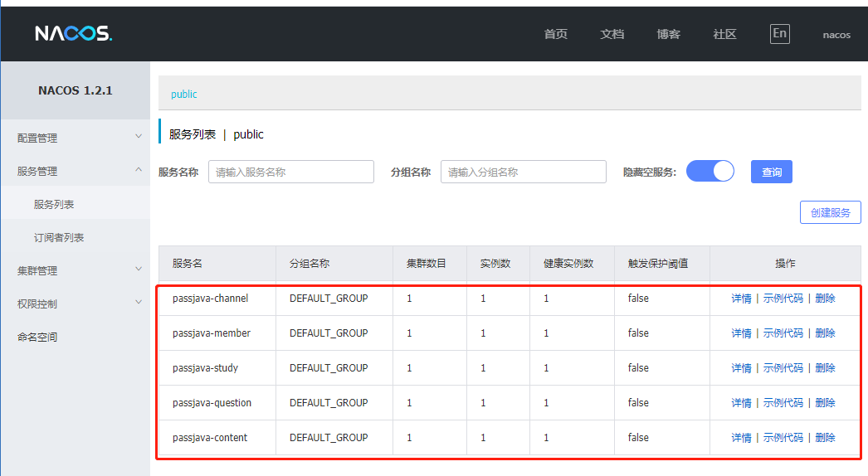Screen dimensions: 868x476
Task: Open 命名空间 in the sidebar
Action: coord(37,337)
